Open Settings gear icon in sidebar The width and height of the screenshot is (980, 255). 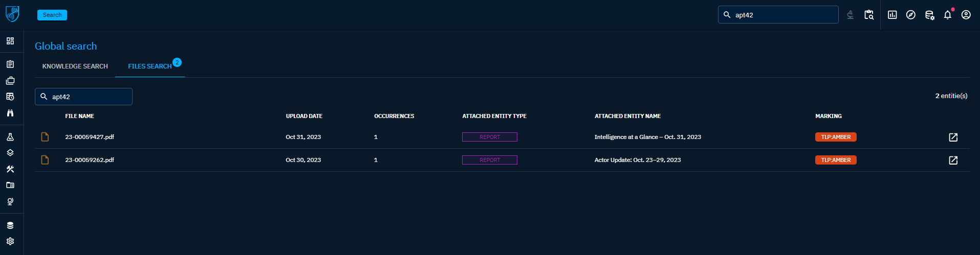tap(10, 241)
